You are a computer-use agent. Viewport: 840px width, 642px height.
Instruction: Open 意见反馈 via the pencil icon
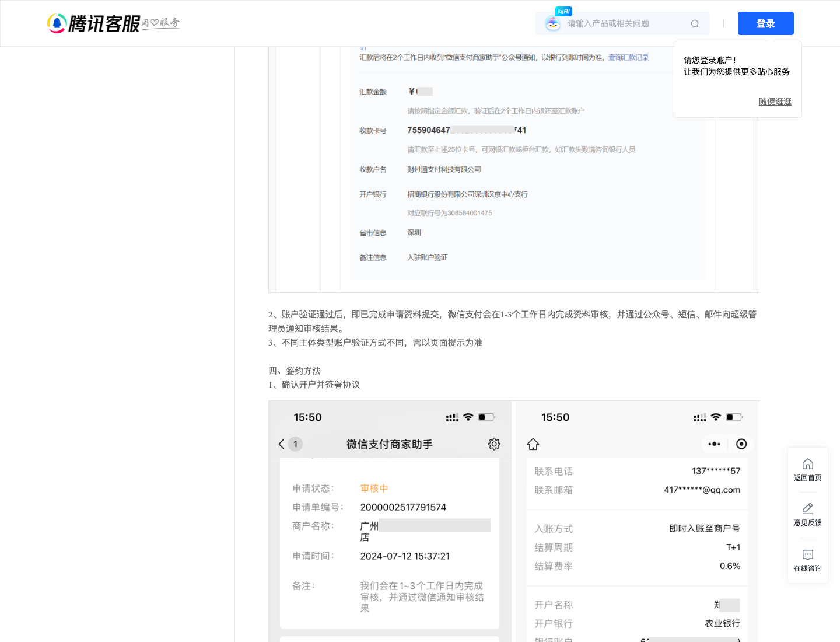tap(808, 509)
